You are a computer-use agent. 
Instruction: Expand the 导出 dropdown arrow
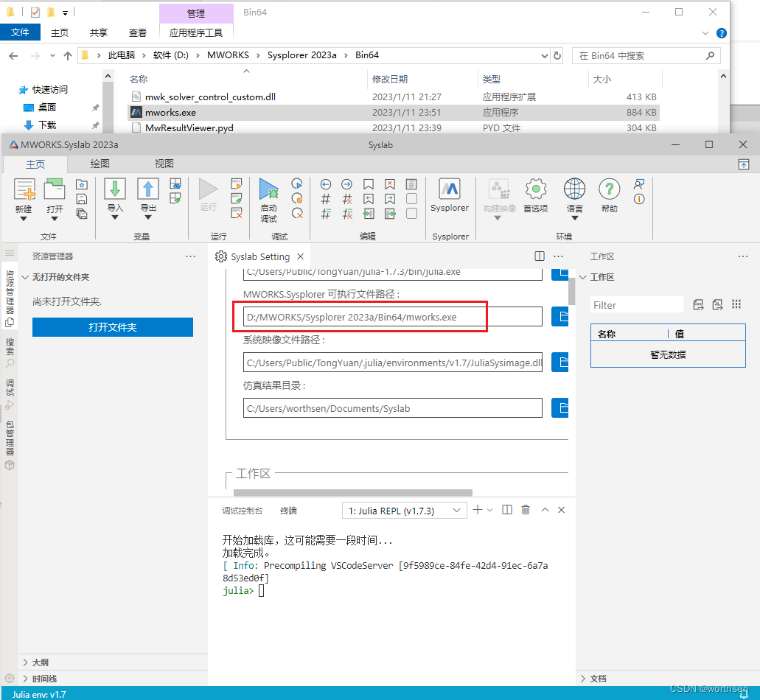[148, 217]
